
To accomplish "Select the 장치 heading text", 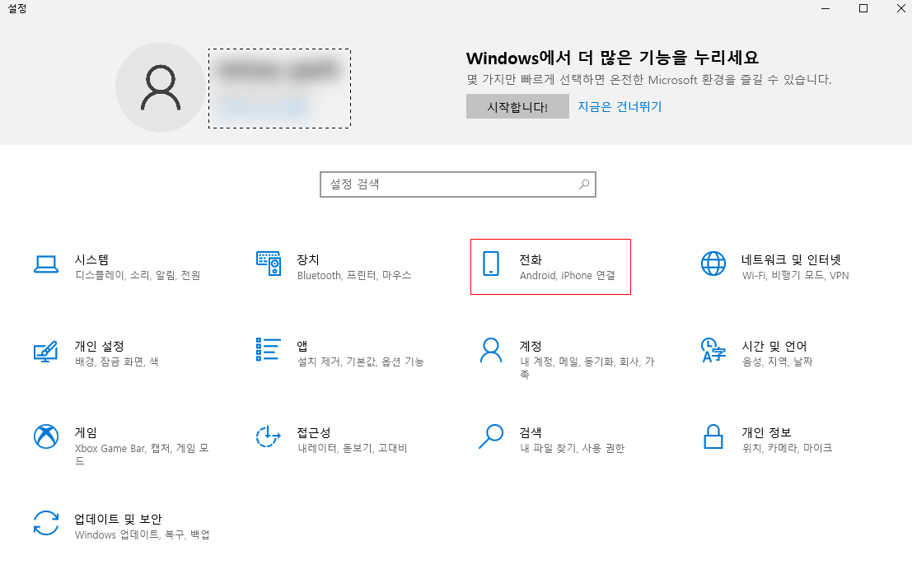I will point(308,259).
